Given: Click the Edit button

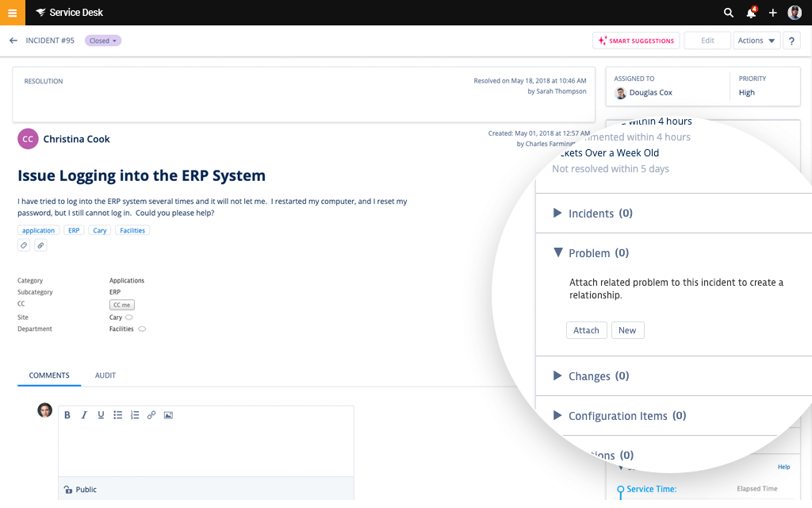Looking at the screenshot, I should pos(707,40).
